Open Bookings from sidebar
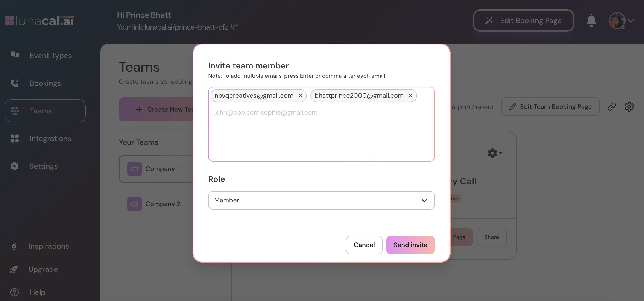The image size is (644, 301). click(x=45, y=83)
